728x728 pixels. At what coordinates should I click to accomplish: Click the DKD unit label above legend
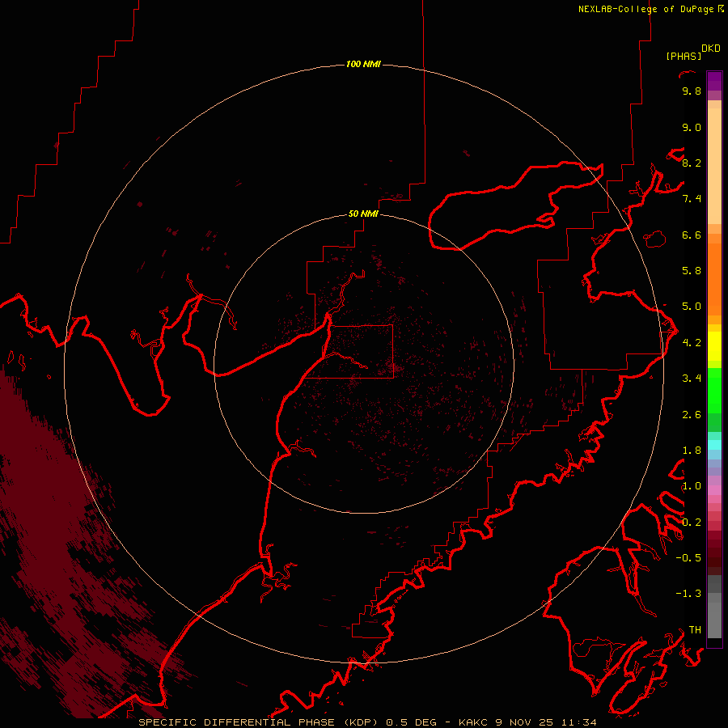(x=710, y=49)
